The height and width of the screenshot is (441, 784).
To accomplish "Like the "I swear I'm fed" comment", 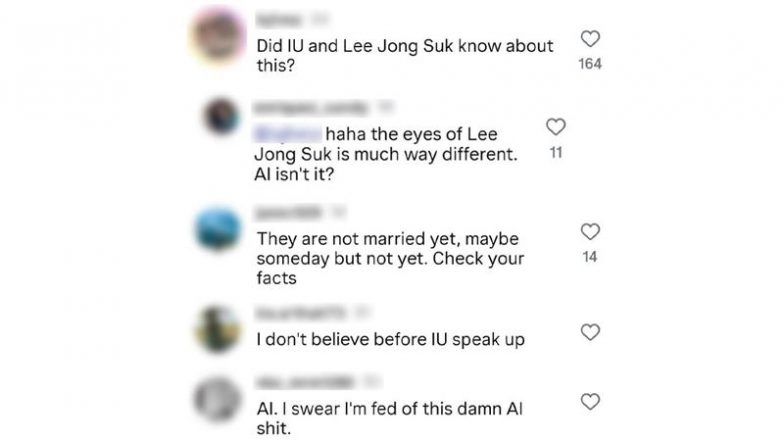I will click(590, 402).
